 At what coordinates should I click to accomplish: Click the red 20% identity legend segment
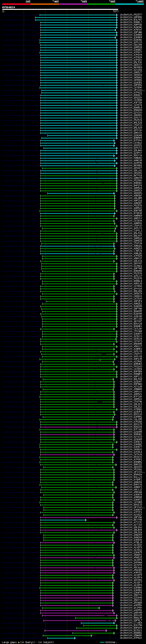16,4
